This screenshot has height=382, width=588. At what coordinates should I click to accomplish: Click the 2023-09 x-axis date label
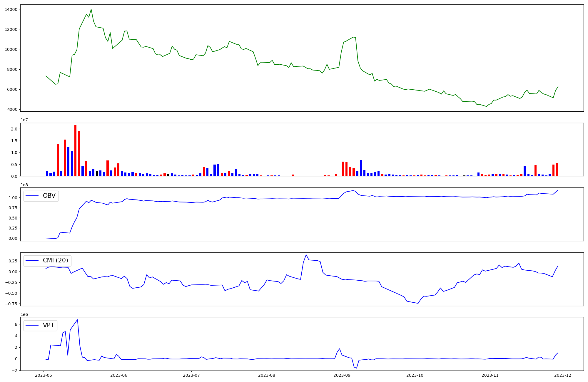point(342,375)
